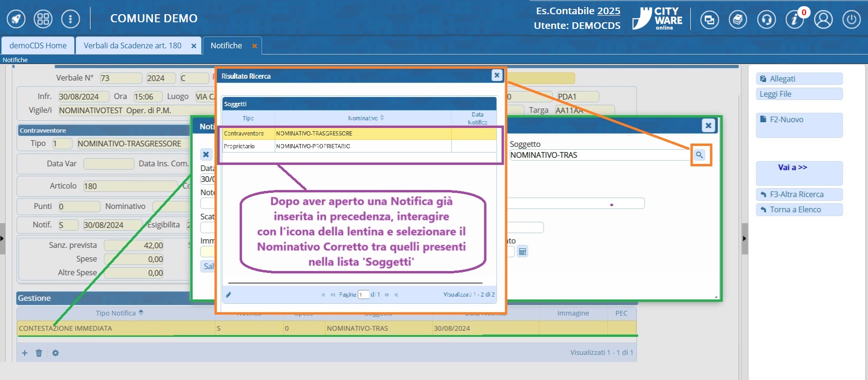Click the rocket launch icon in header

[x=16, y=19]
